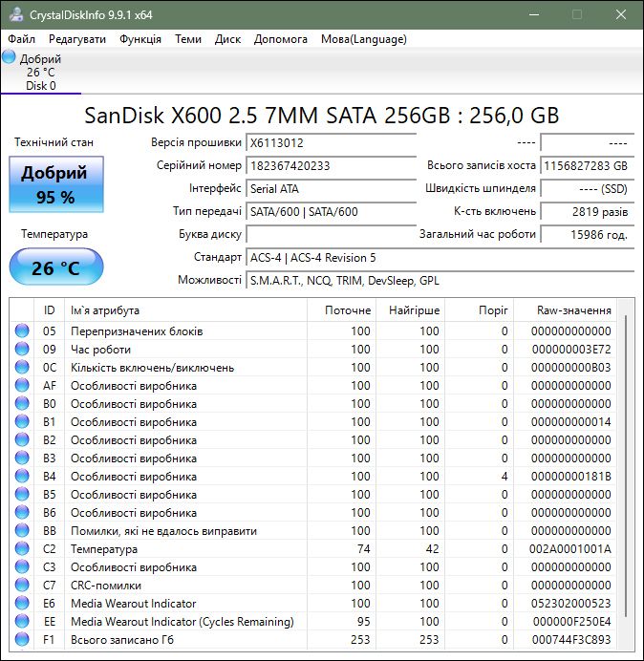Click the firmware version field X6113012
Screen dimensions: 644x661
point(331,142)
